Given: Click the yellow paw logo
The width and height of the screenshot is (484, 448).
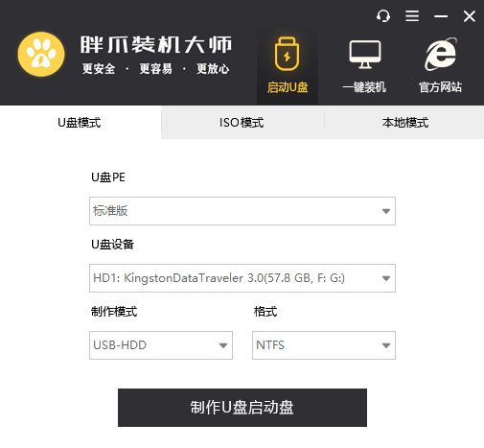Looking at the screenshot, I should (41, 54).
